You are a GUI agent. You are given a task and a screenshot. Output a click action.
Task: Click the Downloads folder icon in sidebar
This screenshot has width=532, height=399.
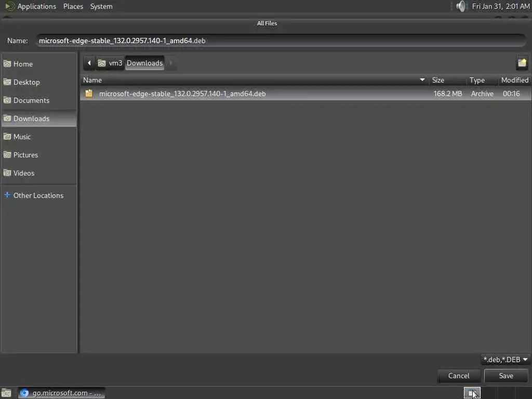tap(7, 118)
